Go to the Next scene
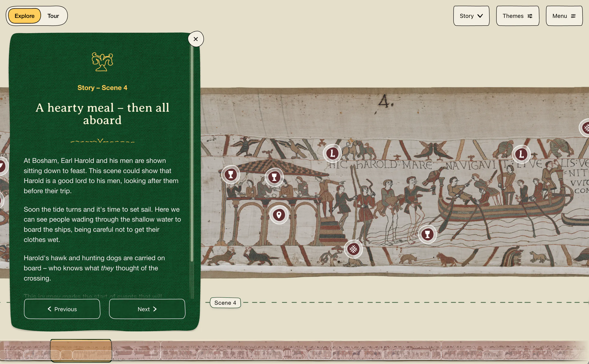 [147, 309]
